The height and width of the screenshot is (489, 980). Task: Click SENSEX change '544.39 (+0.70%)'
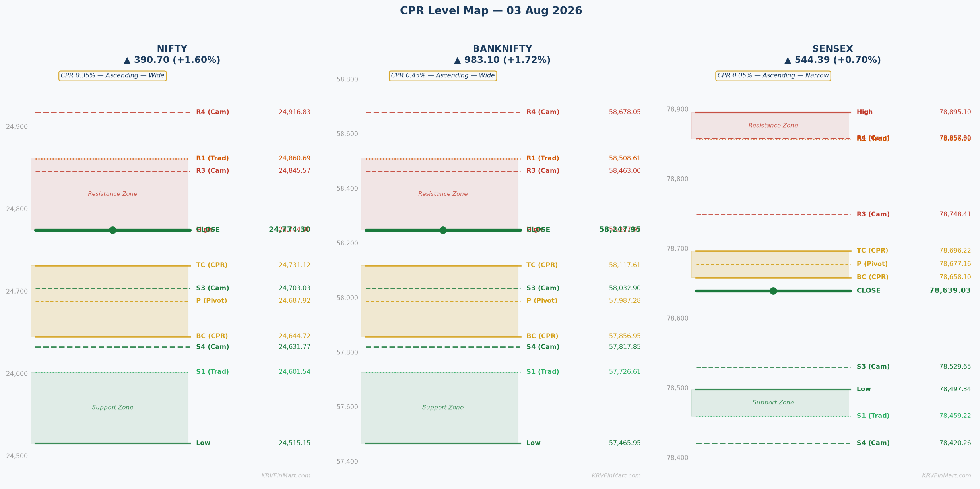838,60
